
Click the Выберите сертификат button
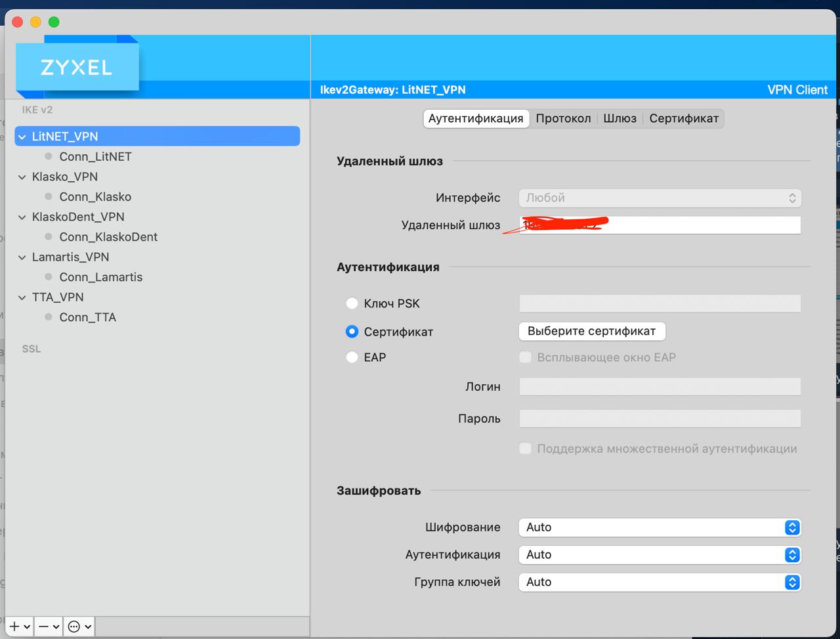(592, 331)
